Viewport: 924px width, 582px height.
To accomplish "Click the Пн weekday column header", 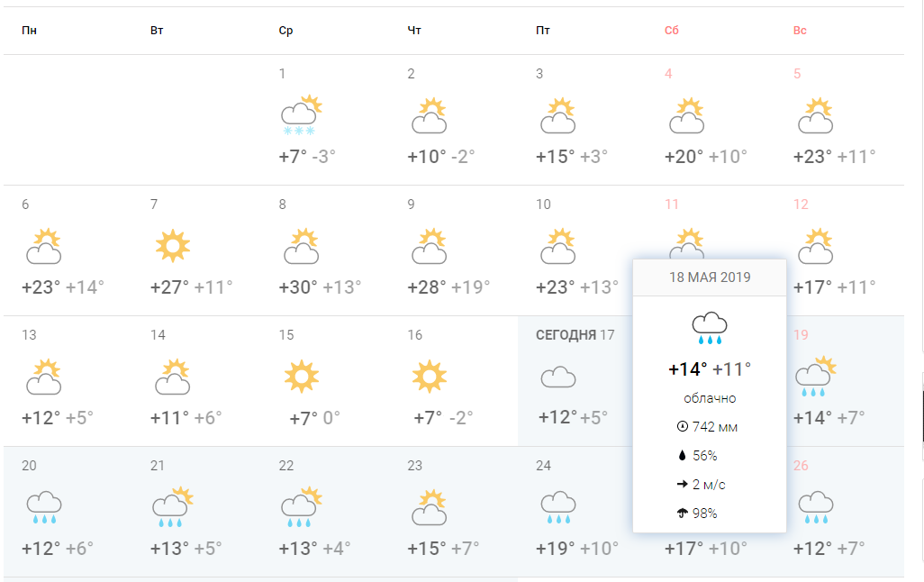I will pyautogui.click(x=30, y=30).
